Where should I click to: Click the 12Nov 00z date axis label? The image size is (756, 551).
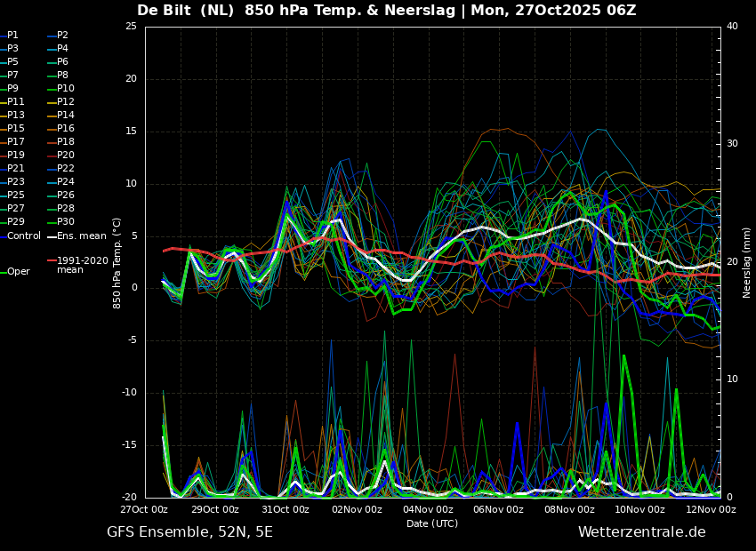click(712, 509)
